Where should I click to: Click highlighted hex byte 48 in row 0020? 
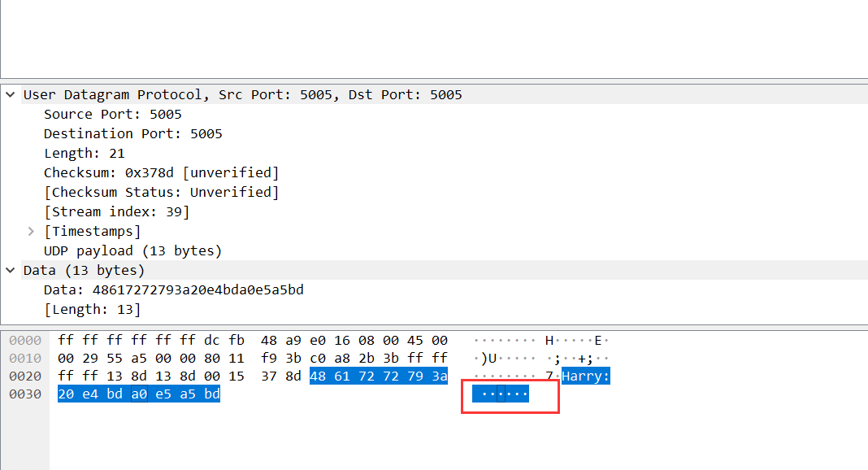pyautogui.click(x=318, y=376)
